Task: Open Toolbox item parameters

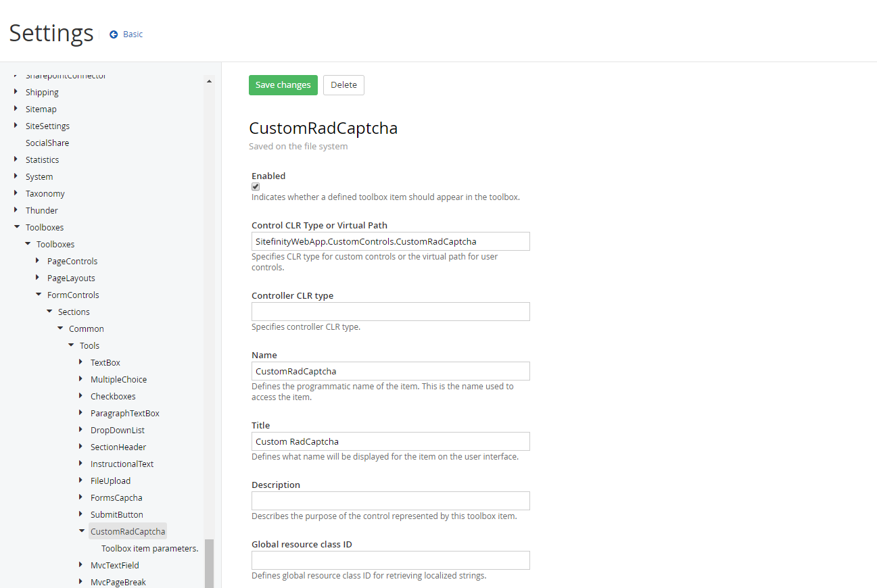Action: pos(149,548)
